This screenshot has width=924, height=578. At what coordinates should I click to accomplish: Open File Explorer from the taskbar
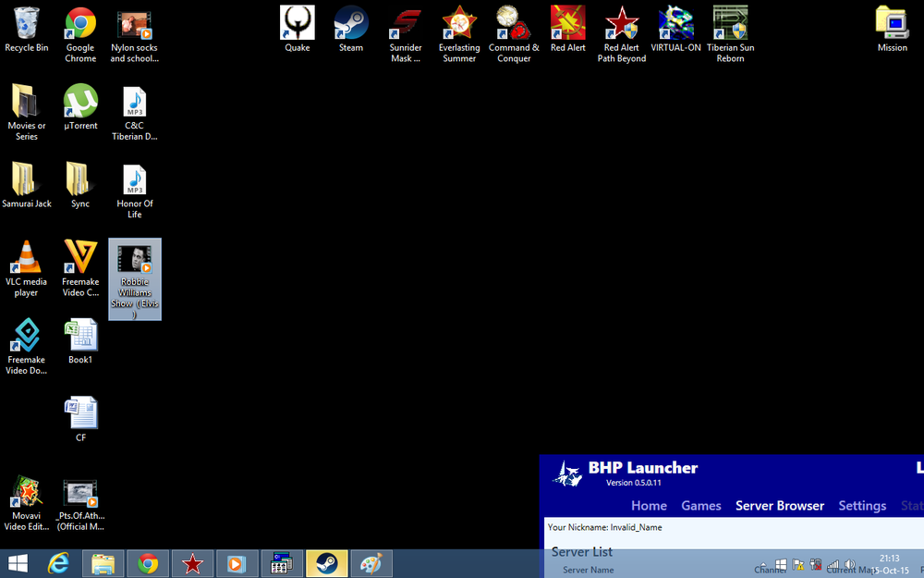coord(103,564)
